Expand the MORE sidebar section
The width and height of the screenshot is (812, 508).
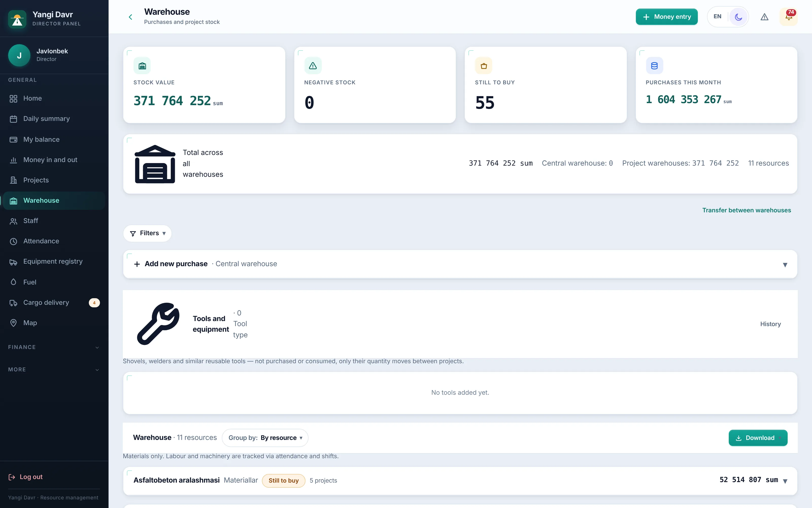click(x=54, y=370)
